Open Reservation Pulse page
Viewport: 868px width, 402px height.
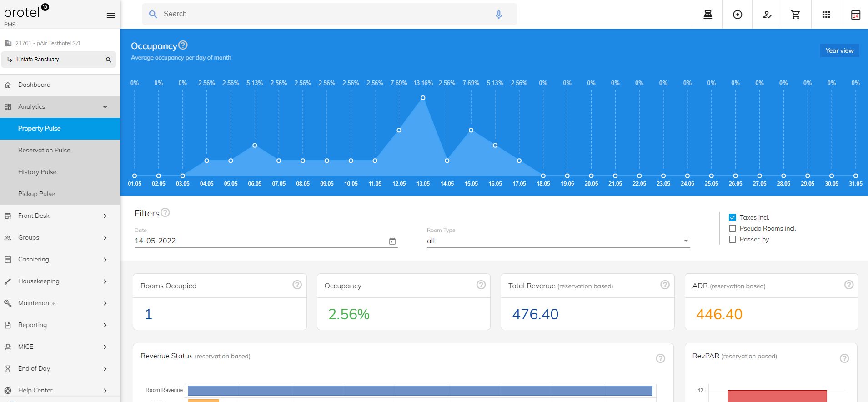(60, 151)
